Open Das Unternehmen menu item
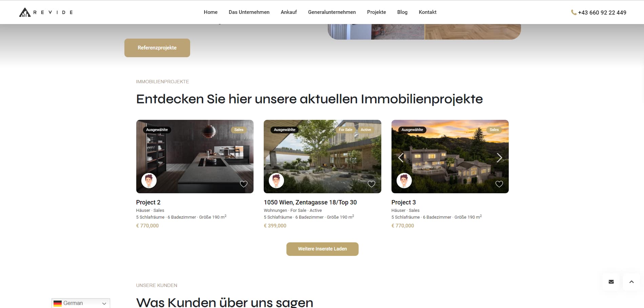Viewport: 644px width, 308px height. (249, 12)
